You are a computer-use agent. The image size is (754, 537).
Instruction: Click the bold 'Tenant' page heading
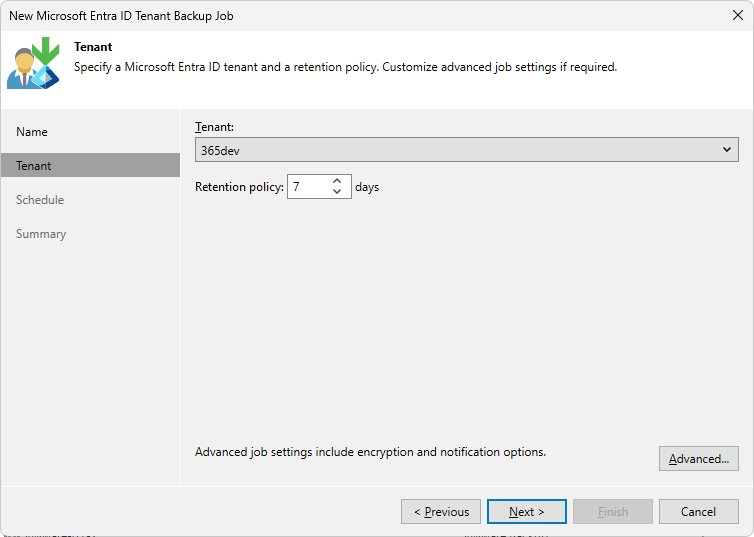pyautogui.click(x=93, y=47)
